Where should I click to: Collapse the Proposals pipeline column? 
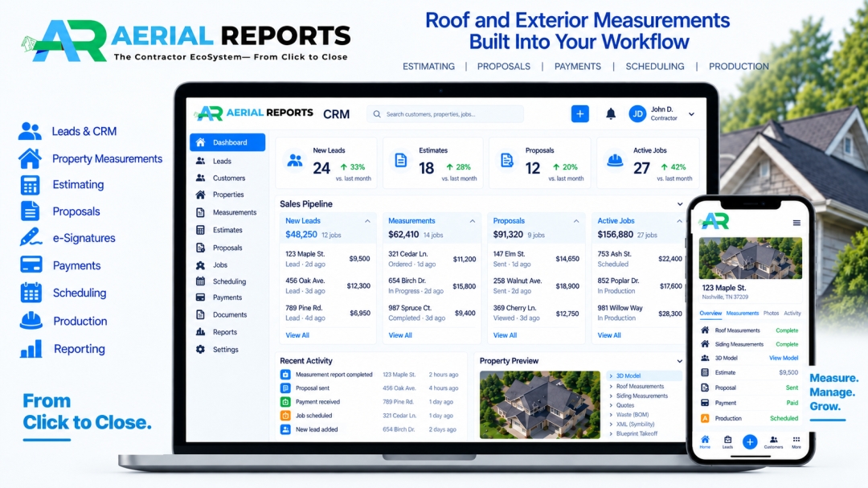tap(576, 220)
